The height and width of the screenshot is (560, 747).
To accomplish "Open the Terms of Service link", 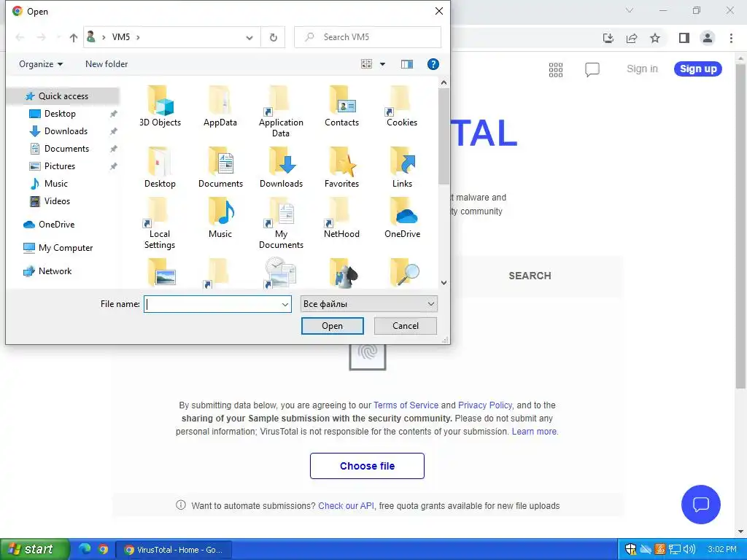I will (x=406, y=405).
